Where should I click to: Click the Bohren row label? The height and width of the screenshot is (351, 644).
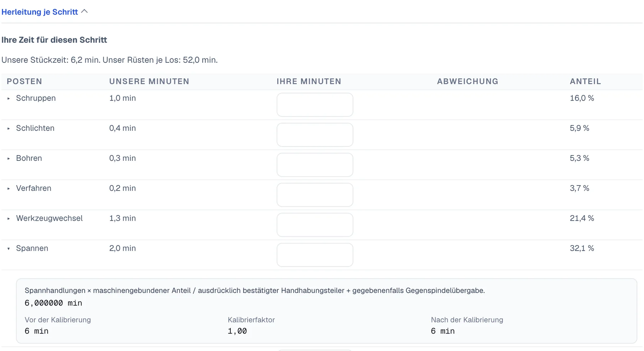coord(29,158)
